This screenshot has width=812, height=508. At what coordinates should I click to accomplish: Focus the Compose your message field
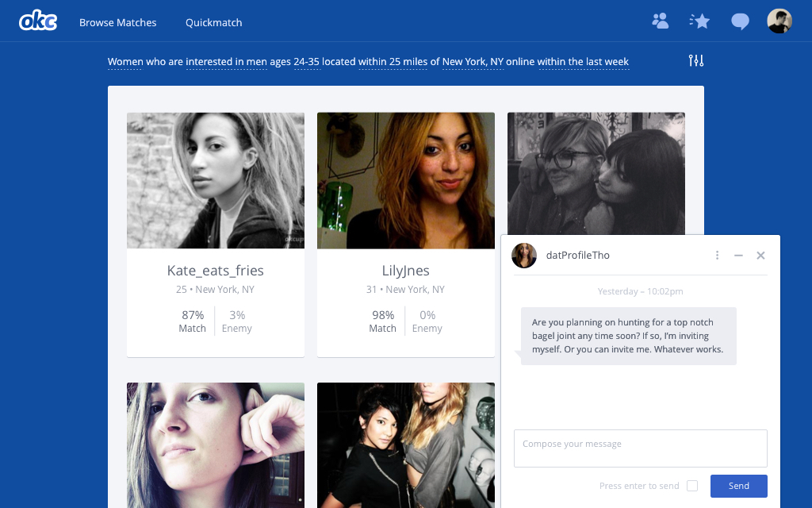(641, 448)
